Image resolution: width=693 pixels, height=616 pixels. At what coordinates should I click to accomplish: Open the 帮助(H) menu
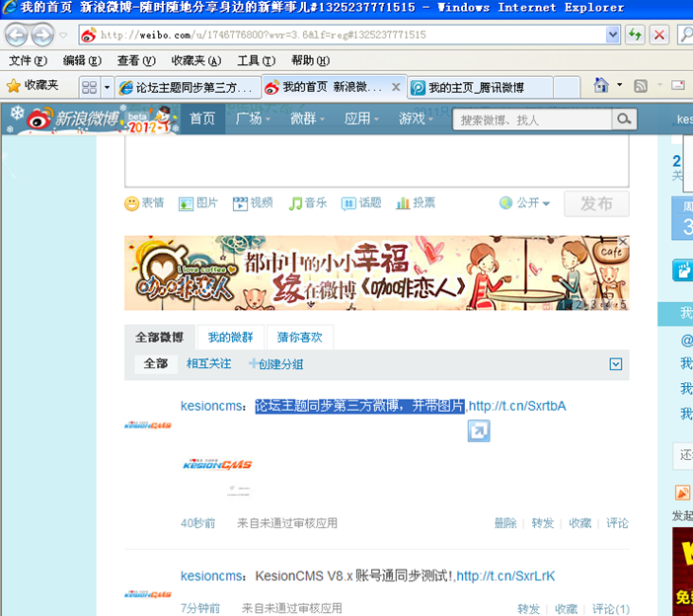[310, 60]
